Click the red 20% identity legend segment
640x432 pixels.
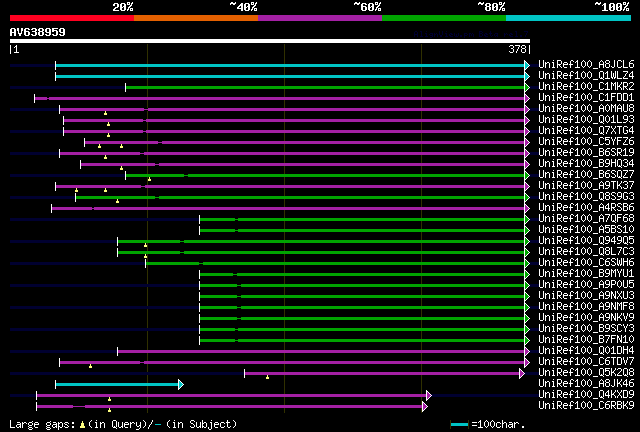pyautogui.click(x=72, y=18)
